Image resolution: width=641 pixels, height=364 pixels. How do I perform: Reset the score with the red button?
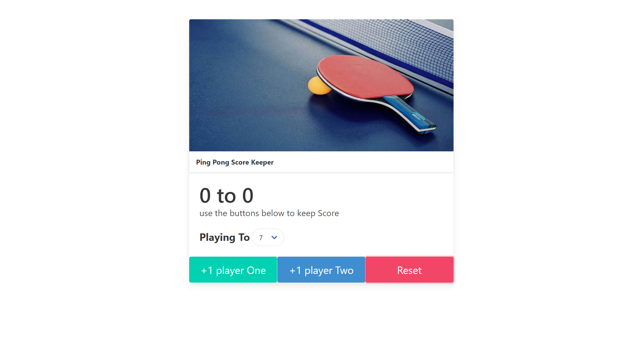[x=409, y=270]
